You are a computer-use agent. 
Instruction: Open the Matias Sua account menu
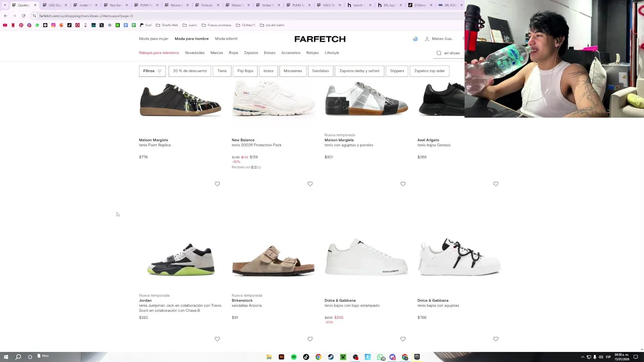point(439,39)
